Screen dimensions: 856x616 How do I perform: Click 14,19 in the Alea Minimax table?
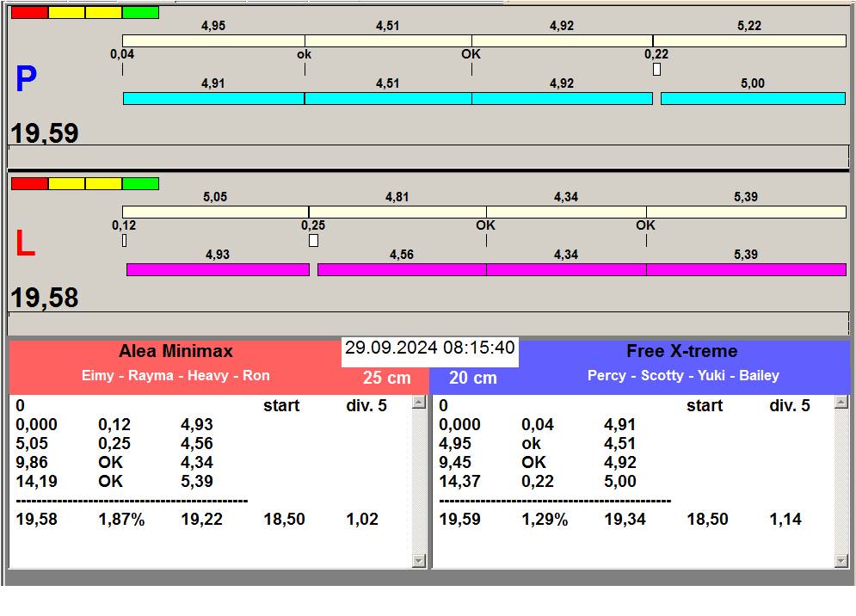[37, 482]
